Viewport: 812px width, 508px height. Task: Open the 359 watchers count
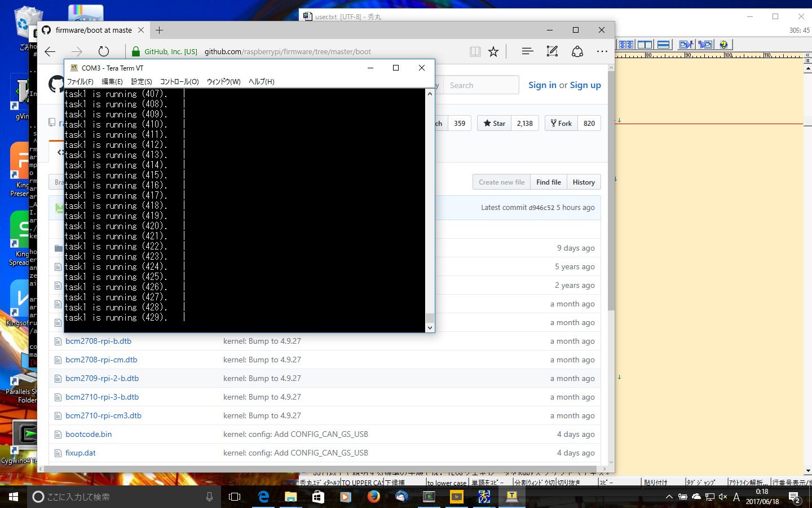point(460,123)
